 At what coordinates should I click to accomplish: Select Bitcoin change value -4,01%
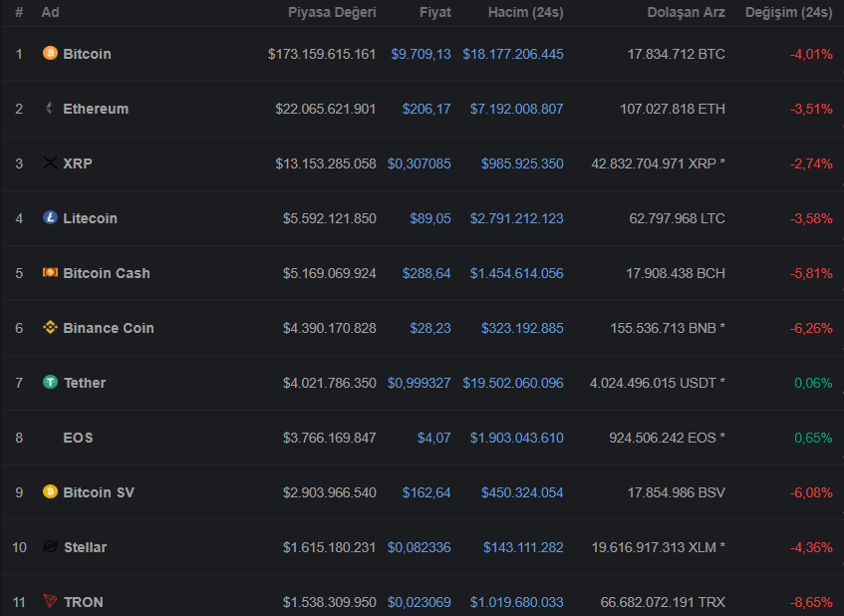click(x=811, y=54)
